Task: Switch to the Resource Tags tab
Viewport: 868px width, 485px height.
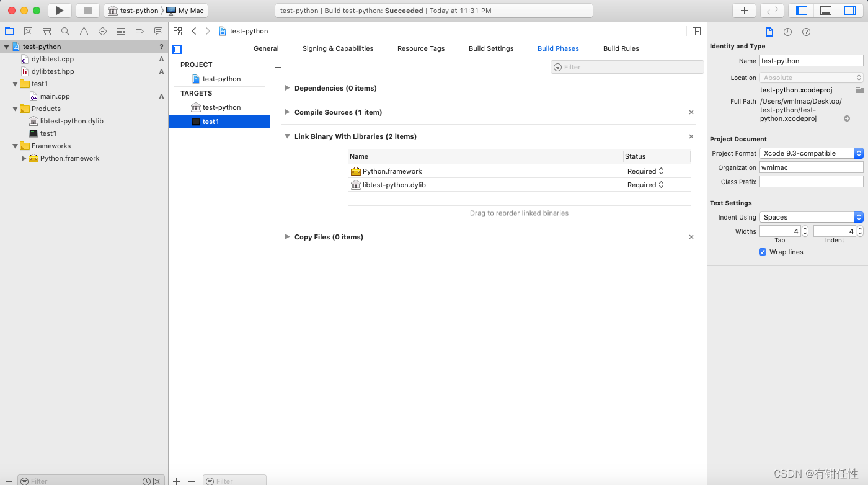Action: coord(421,48)
